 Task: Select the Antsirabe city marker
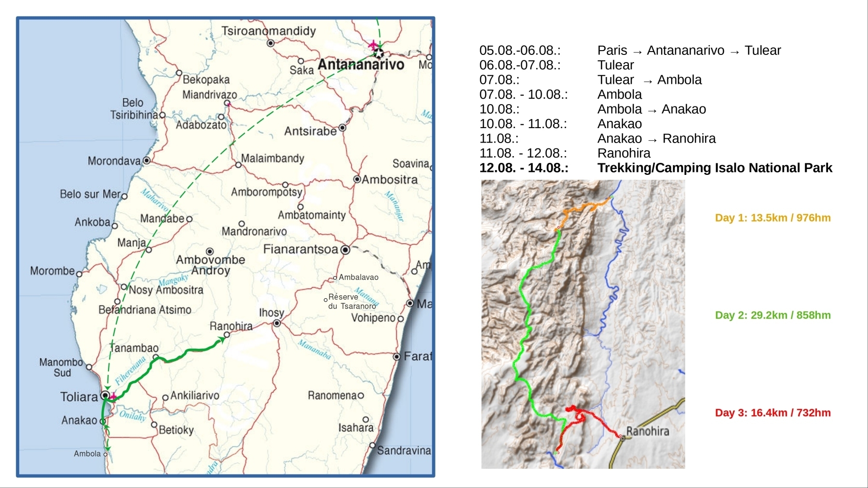click(342, 128)
